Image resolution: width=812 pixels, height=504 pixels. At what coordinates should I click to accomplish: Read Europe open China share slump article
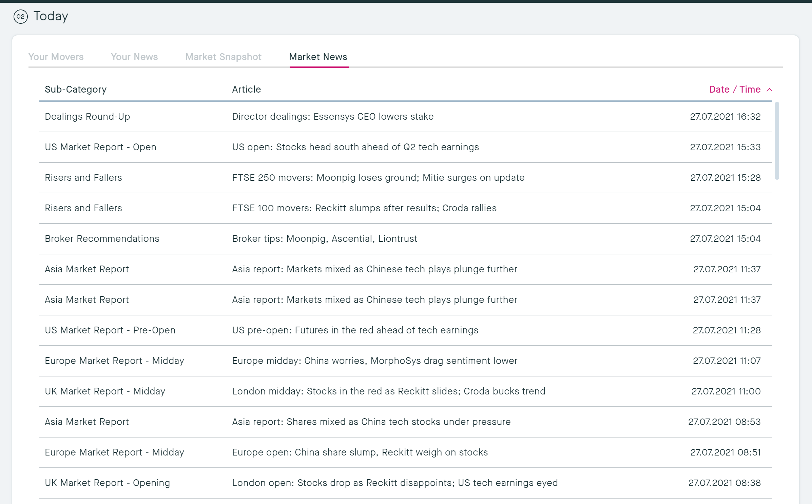coord(360,452)
